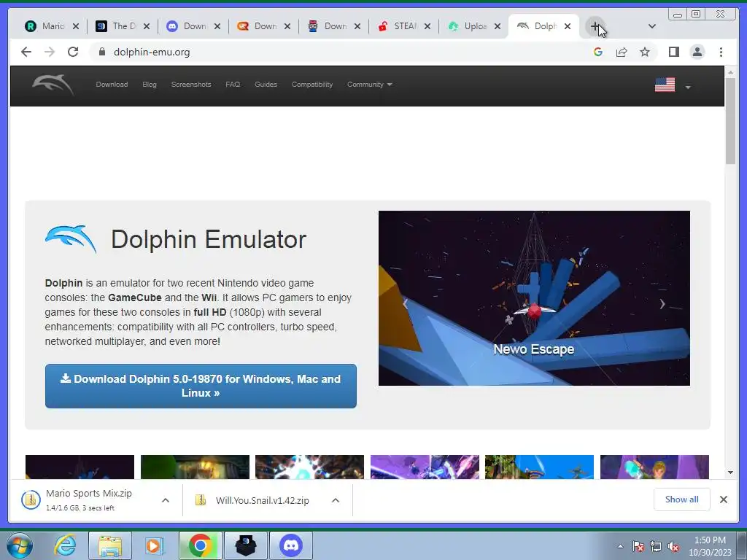This screenshot has width=747, height=560.
Task: Open Windows Media Player from taskbar
Action: point(155,545)
